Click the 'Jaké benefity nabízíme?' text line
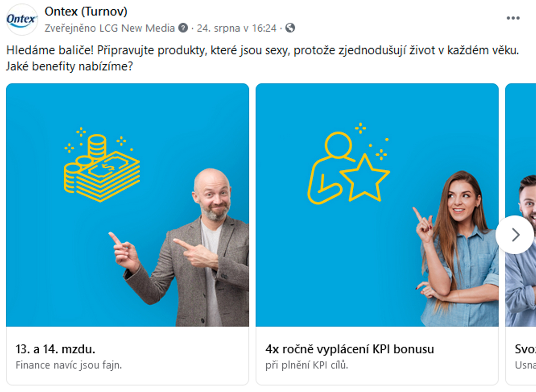The width and height of the screenshot is (536, 392). coord(69,66)
